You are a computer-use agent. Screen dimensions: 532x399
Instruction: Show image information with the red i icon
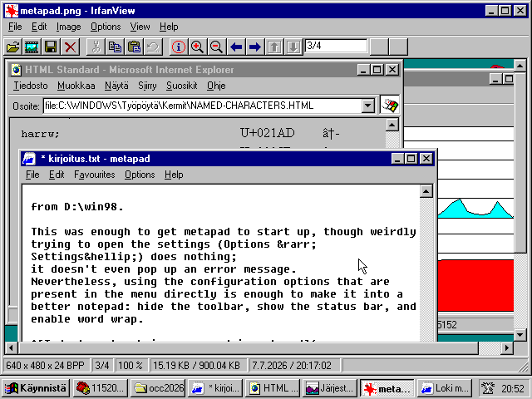(179, 47)
